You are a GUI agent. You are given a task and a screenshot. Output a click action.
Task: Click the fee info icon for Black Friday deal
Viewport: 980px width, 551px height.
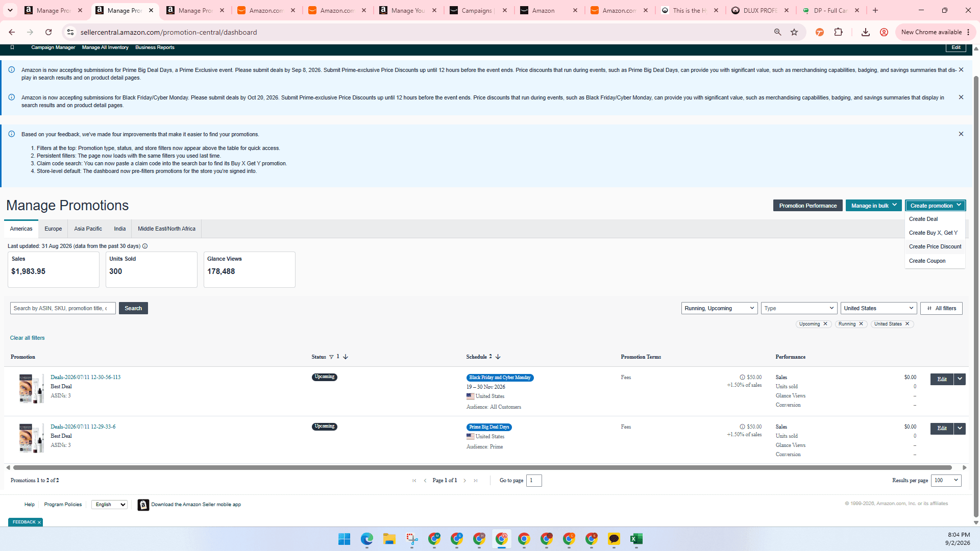(x=743, y=378)
